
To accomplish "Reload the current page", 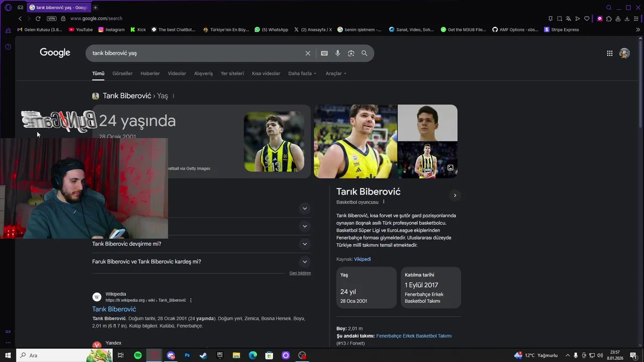I will (x=38, y=19).
